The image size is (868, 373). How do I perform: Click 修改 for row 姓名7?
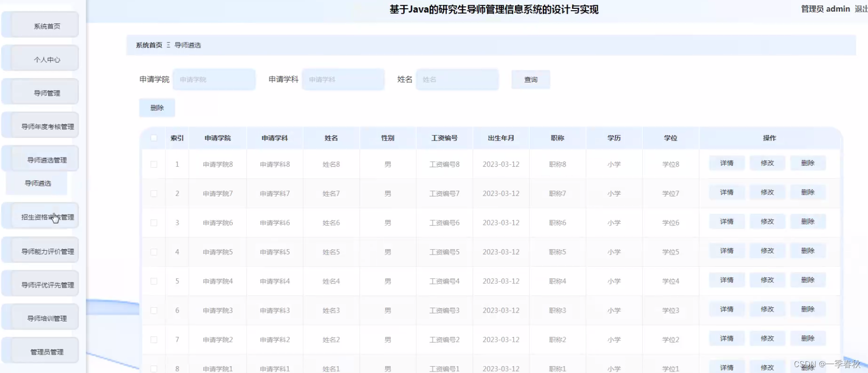click(767, 193)
